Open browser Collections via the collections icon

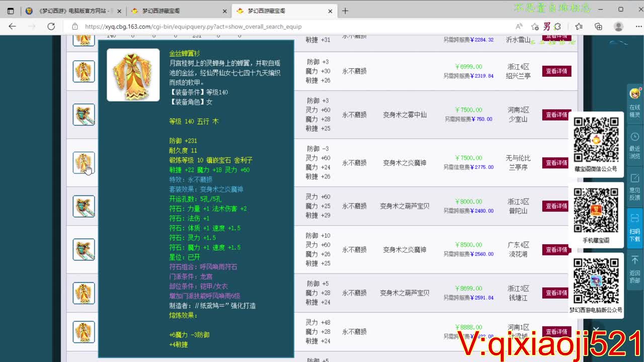598,26
